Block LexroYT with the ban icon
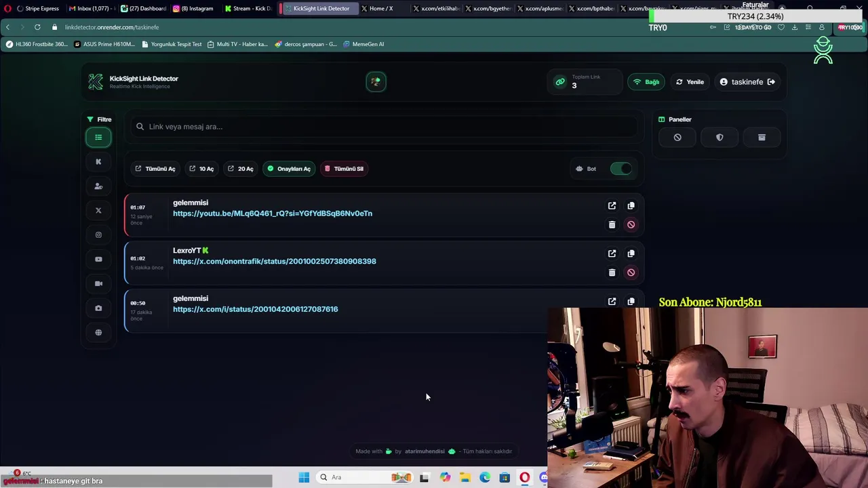The image size is (868, 488). coord(631,272)
